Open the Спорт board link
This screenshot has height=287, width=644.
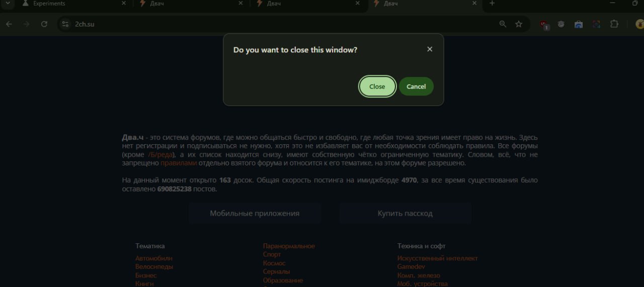[272, 254]
